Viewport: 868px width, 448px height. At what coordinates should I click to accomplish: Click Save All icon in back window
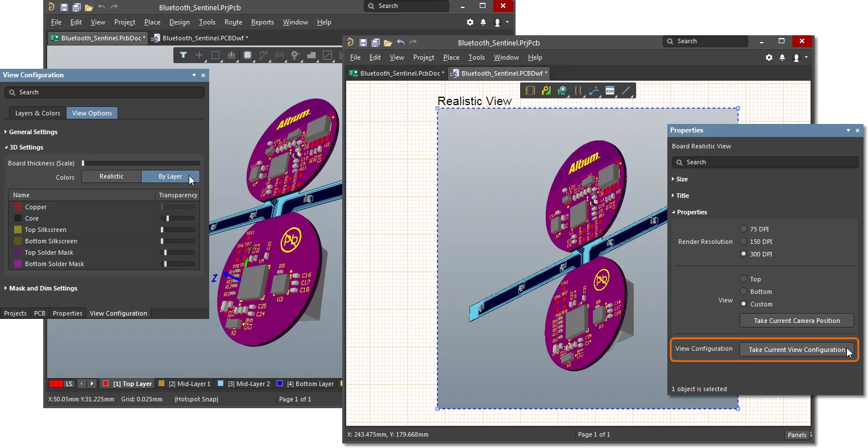pos(76,7)
